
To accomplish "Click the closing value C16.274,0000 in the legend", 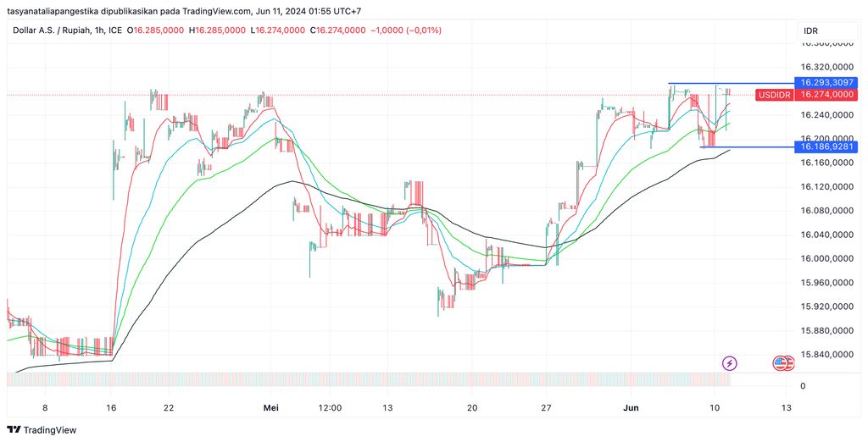I will click(x=337, y=30).
